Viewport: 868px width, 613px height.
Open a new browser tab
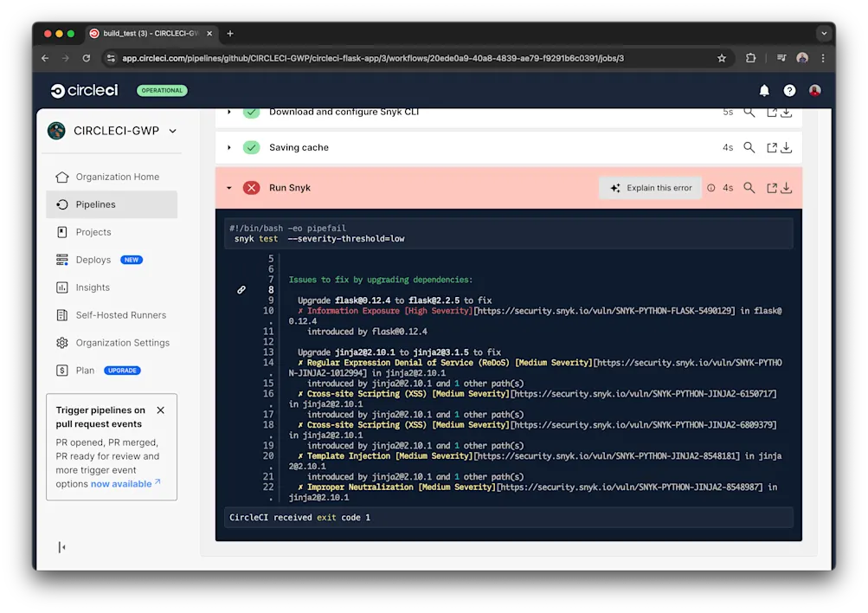(230, 33)
